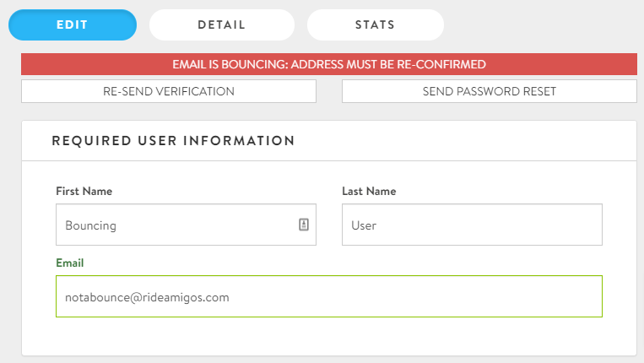Viewport: 644px width, 363px height.
Task: Focus the Last Name input field
Action: click(471, 225)
